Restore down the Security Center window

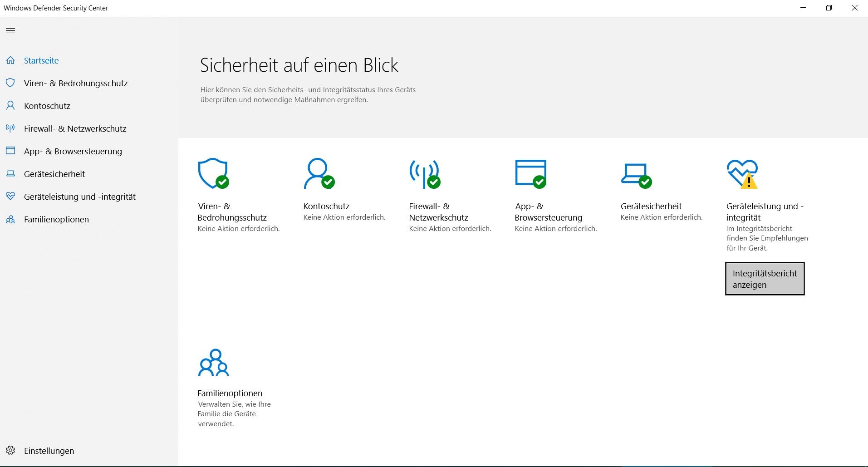tap(829, 8)
